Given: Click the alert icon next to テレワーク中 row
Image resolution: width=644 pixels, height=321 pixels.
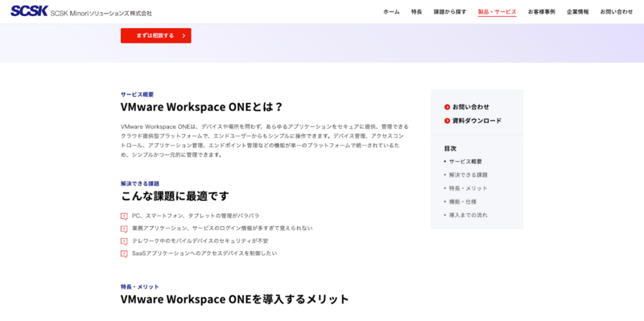Looking at the screenshot, I should (x=124, y=241).
